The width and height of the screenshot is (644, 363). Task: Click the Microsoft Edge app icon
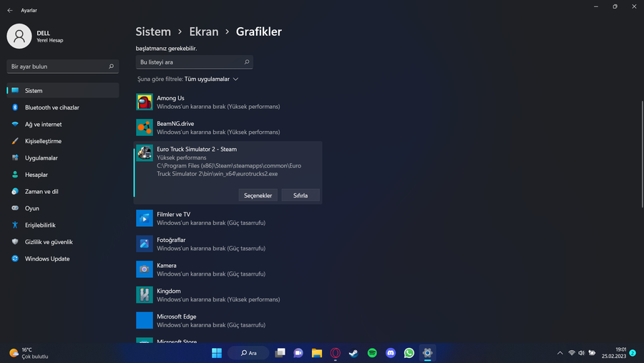click(x=144, y=320)
